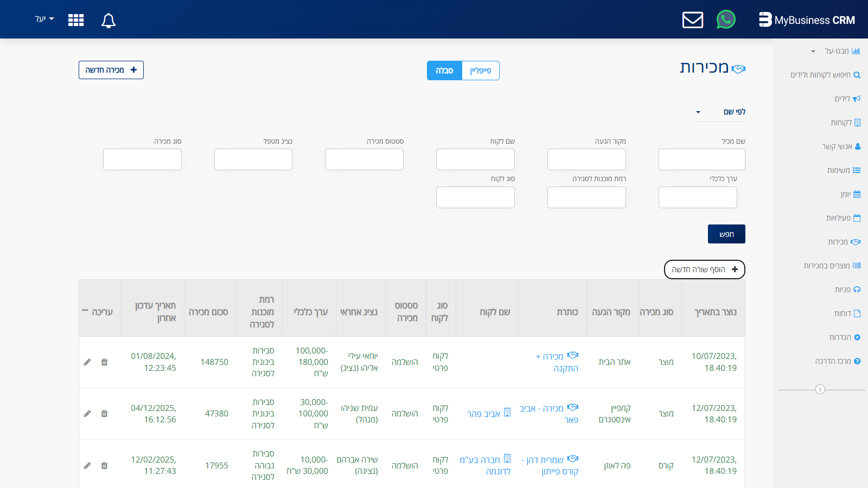Viewport: 868px width, 488px height.
Task: Click the הוסף שורה חדשה button
Action: click(704, 269)
